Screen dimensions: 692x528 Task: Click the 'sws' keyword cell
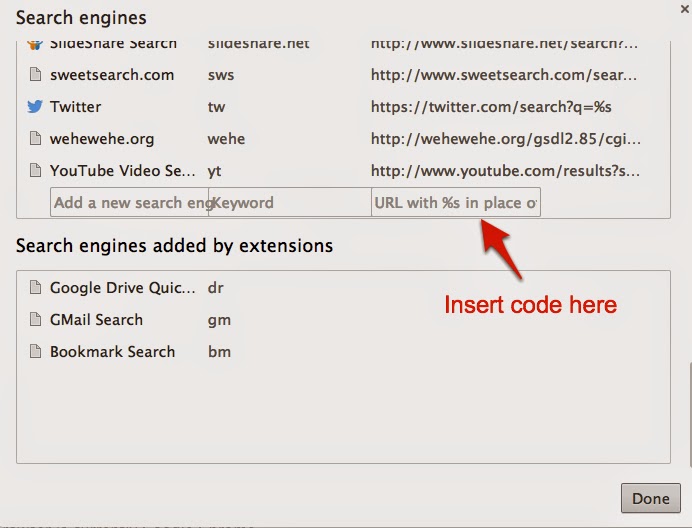[x=221, y=75]
